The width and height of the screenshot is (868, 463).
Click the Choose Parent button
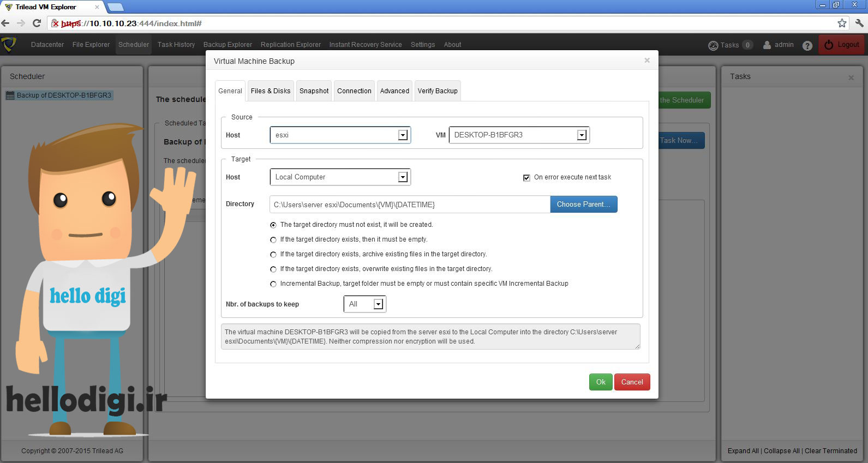tap(584, 205)
